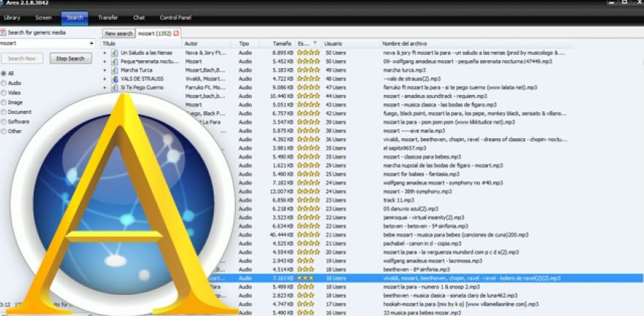Close the mozart (1352) results tab with red icon
The image size is (644, 316).
tap(176, 33)
